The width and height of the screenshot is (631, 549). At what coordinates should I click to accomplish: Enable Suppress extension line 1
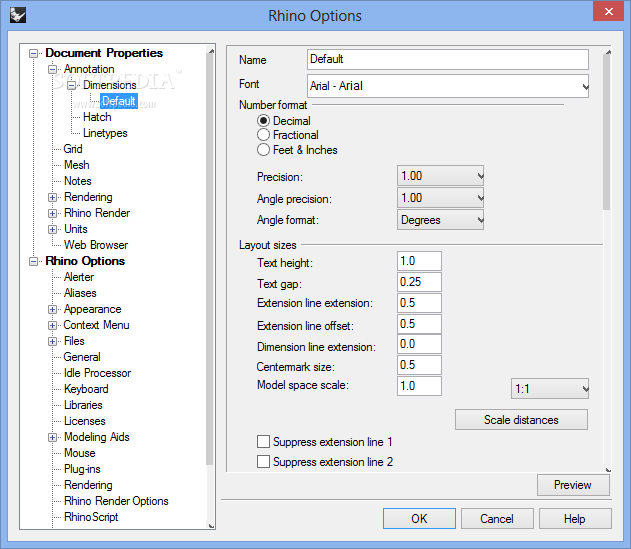(263, 442)
